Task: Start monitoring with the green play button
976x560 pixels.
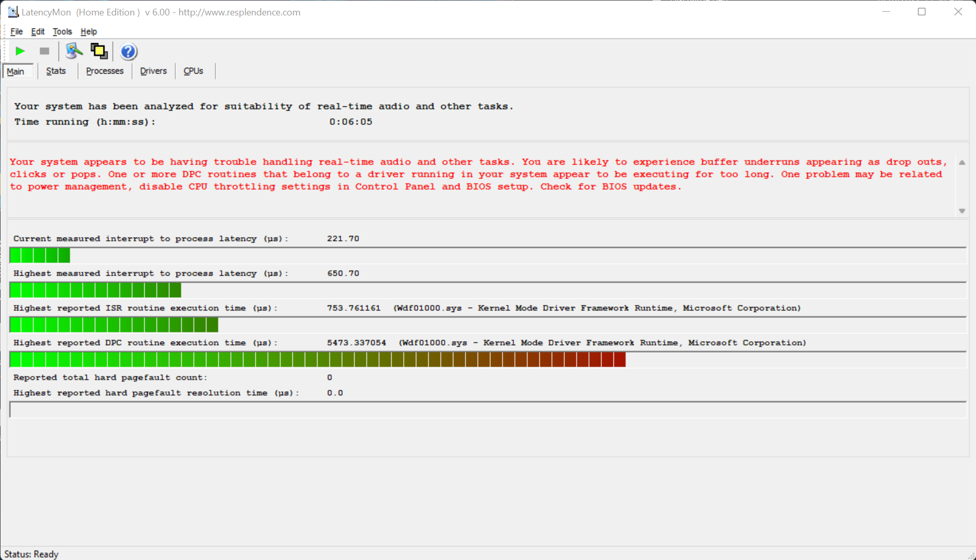Action: pyautogui.click(x=20, y=51)
